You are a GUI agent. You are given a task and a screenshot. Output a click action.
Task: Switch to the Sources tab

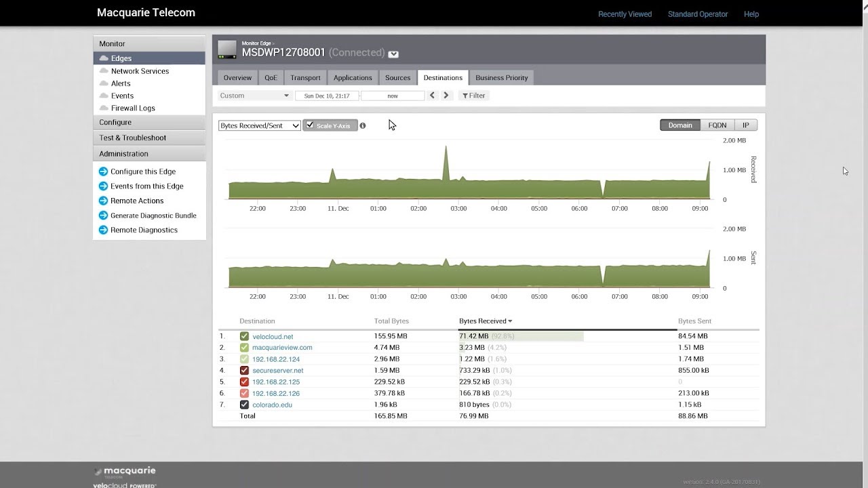click(x=398, y=78)
